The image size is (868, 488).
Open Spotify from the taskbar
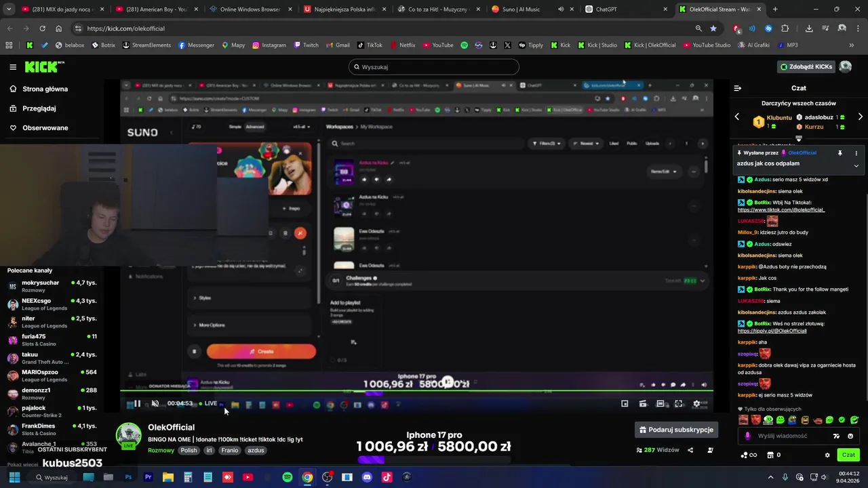click(x=288, y=477)
